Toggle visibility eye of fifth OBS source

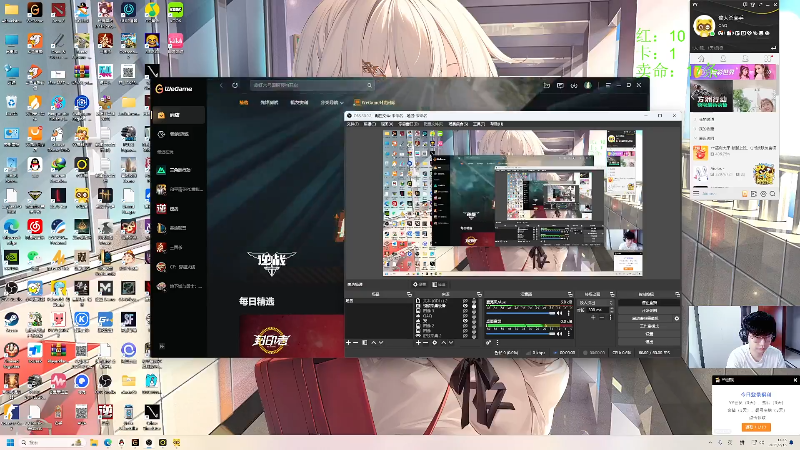click(x=465, y=320)
